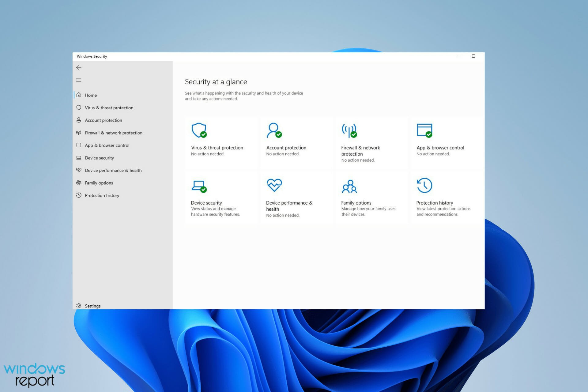Click the large laptop icon for Device security

199,186
